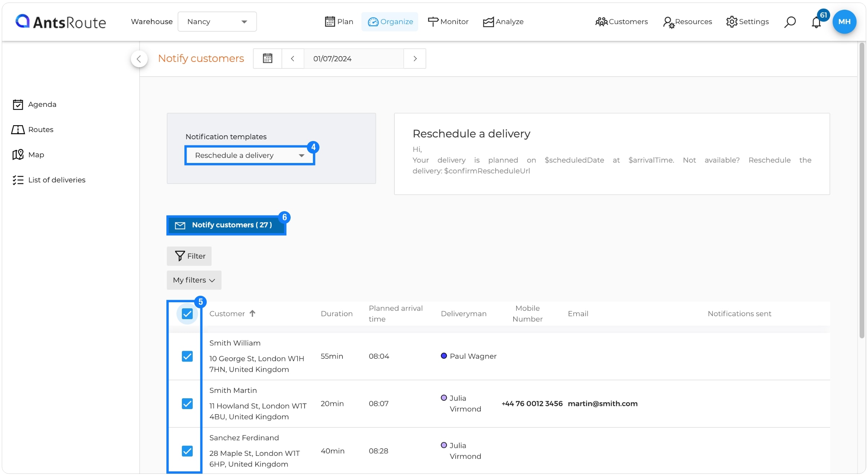
Task: Click phone number +44 76 0012 3456
Action: pos(532,404)
